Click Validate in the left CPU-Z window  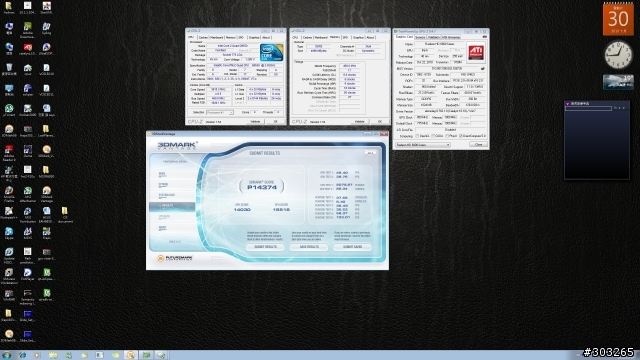click(255, 122)
